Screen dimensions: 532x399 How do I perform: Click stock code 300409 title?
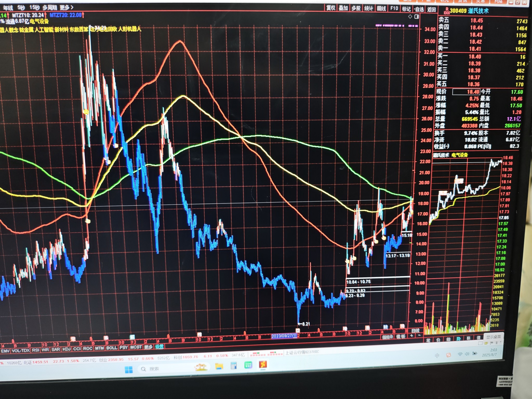(458, 11)
